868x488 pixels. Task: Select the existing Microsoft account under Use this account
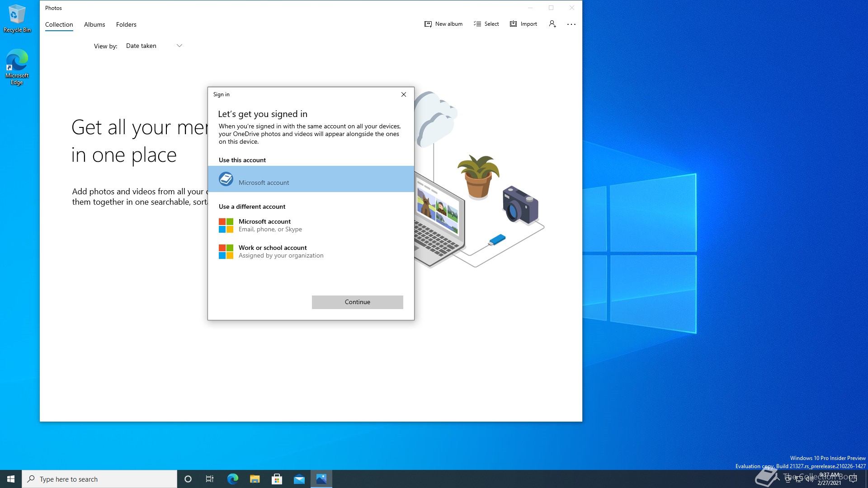click(x=311, y=179)
